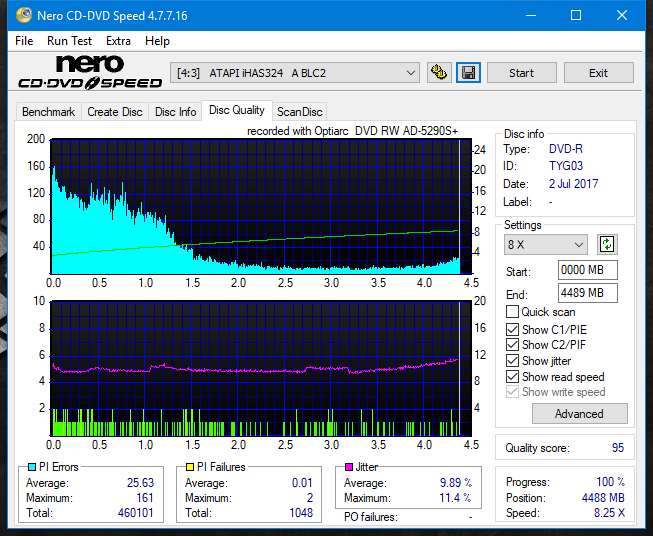Click the Position value 4488 MB
The width and height of the screenshot is (653, 536).
(603, 498)
